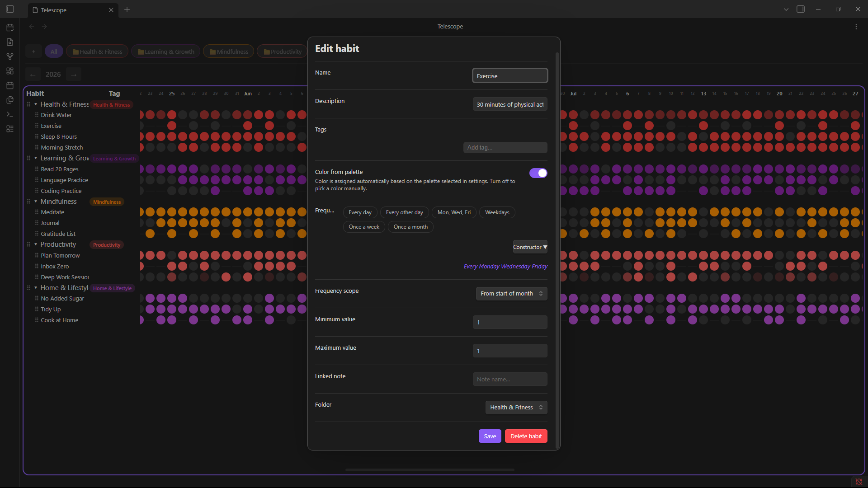Image resolution: width=868 pixels, height=488 pixels.
Task: Collapse the Health & Fitness habit group
Action: (x=36, y=104)
